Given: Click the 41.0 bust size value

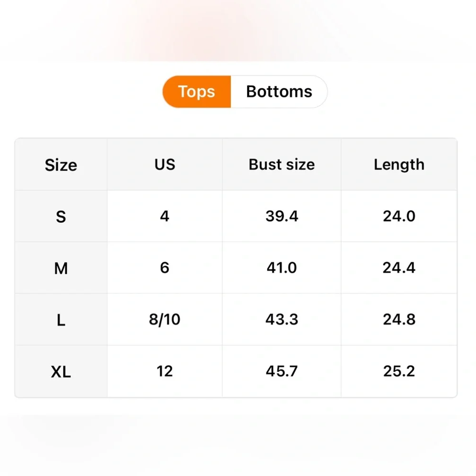Looking at the screenshot, I should pos(282,268).
